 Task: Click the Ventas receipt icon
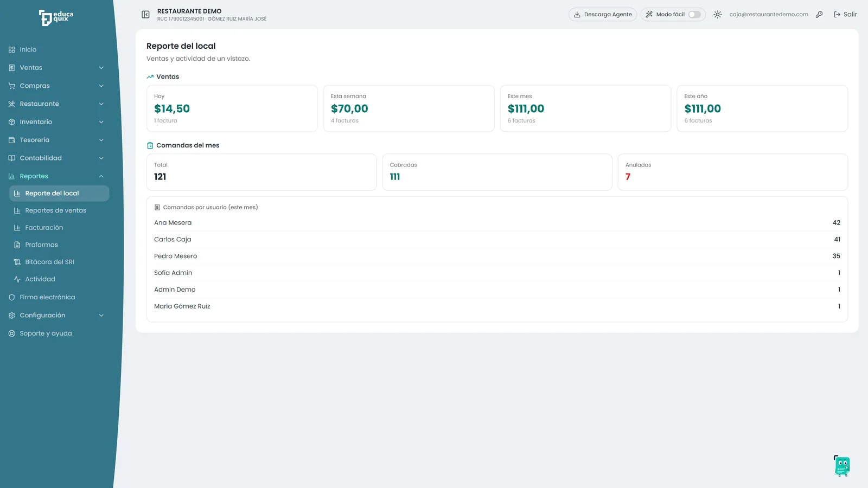pos(12,68)
